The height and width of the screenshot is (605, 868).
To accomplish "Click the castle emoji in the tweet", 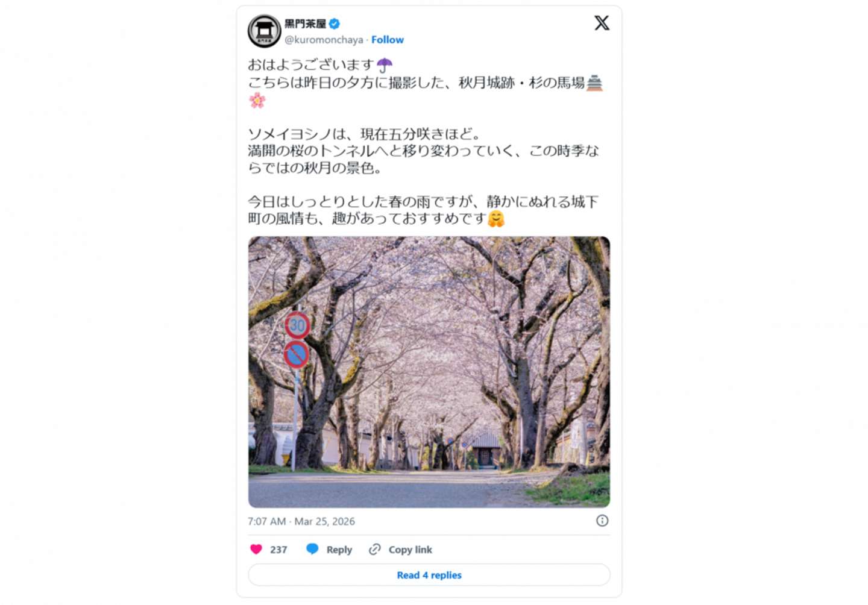I will (x=594, y=83).
